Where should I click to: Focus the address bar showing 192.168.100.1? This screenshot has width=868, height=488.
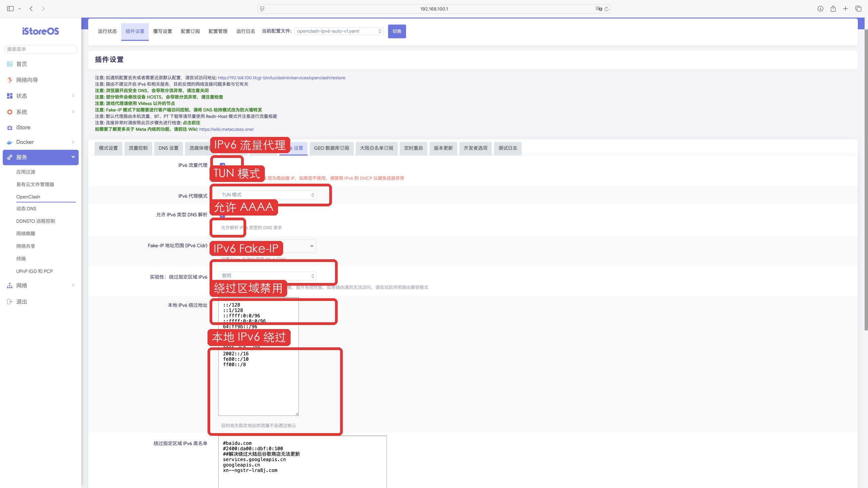(x=434, y=9)
